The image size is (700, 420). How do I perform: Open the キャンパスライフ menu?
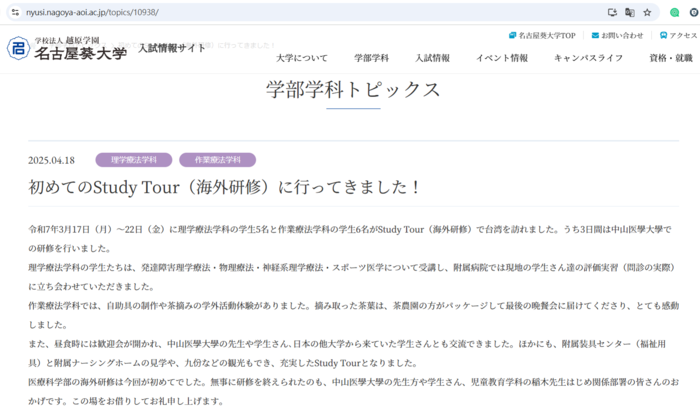click(588, 58)
